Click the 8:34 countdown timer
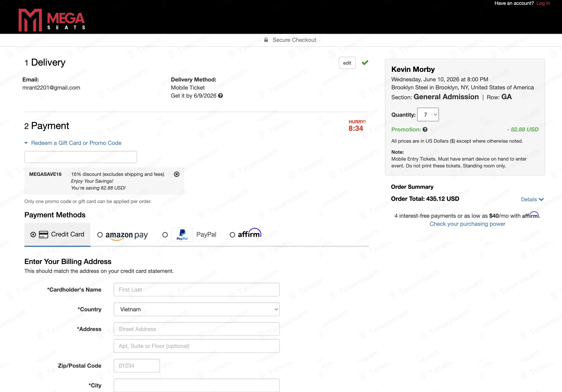Viewport: 562px width, 392px height. (x=356, y=128)
